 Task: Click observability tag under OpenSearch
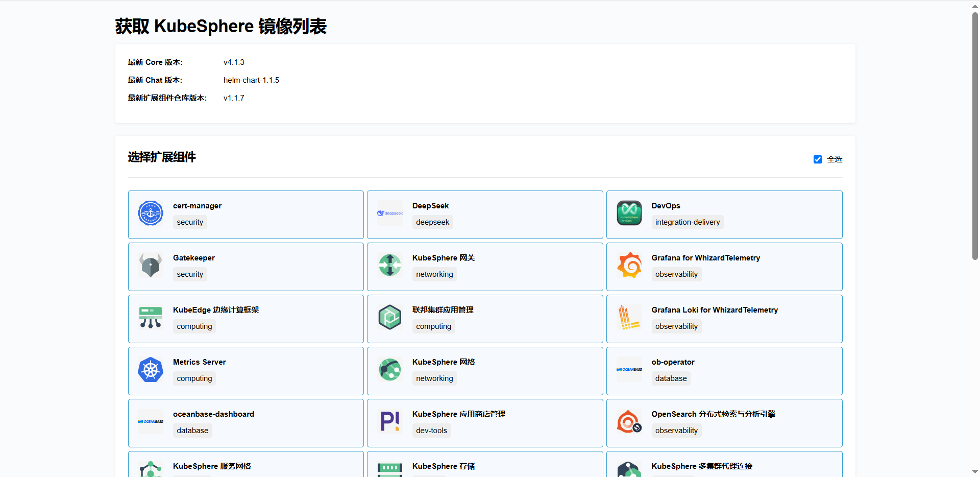click(x=676, y=431)
